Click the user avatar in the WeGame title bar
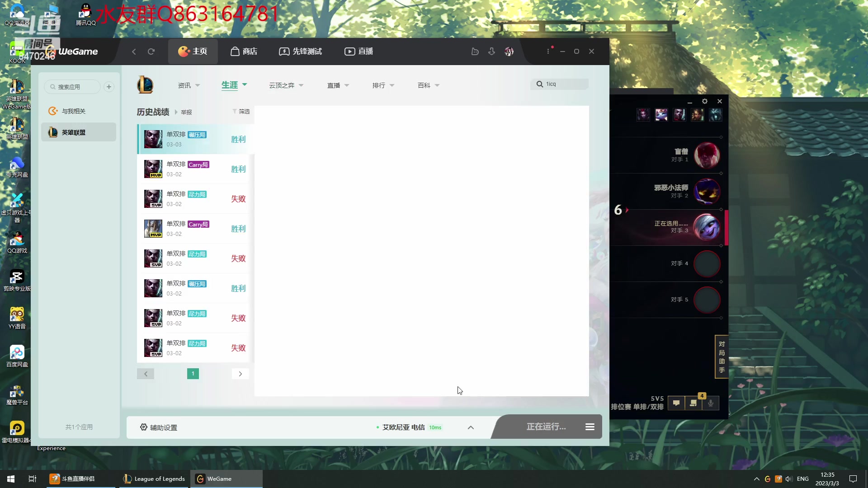 509,52
